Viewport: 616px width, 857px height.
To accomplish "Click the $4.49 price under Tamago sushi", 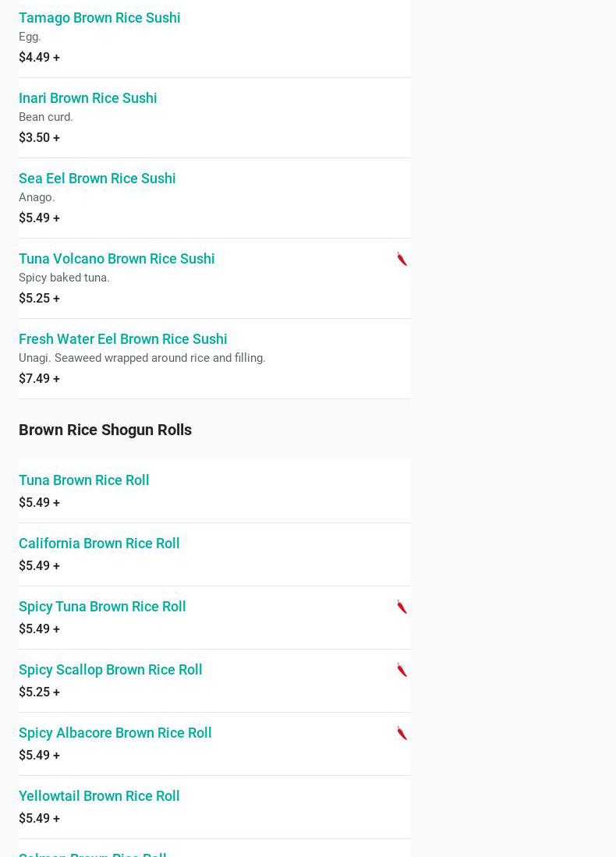I will 39,57.
